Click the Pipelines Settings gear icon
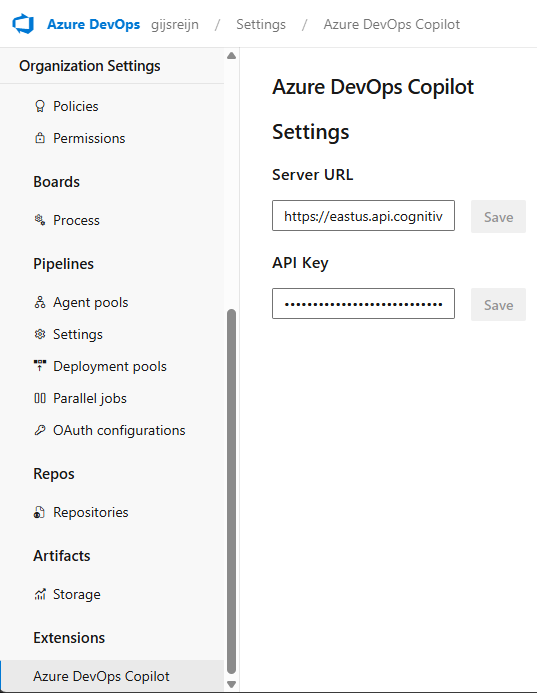537x693 pixels. tap(40, 334)
